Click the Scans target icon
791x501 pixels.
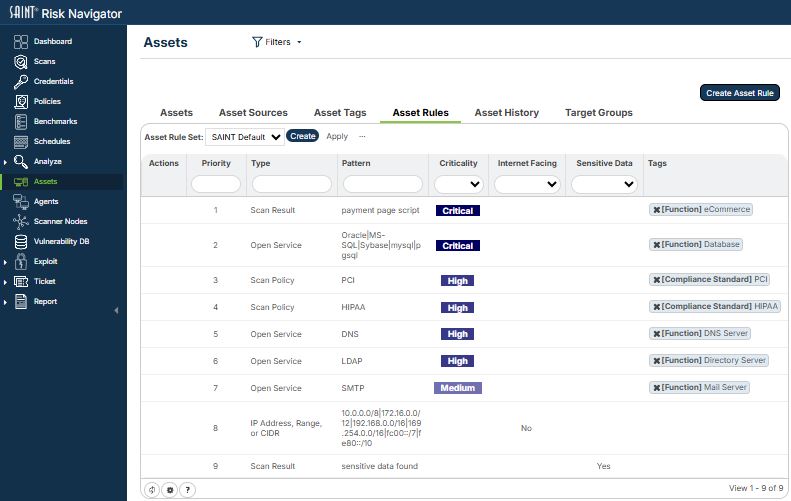coord(21,62)
